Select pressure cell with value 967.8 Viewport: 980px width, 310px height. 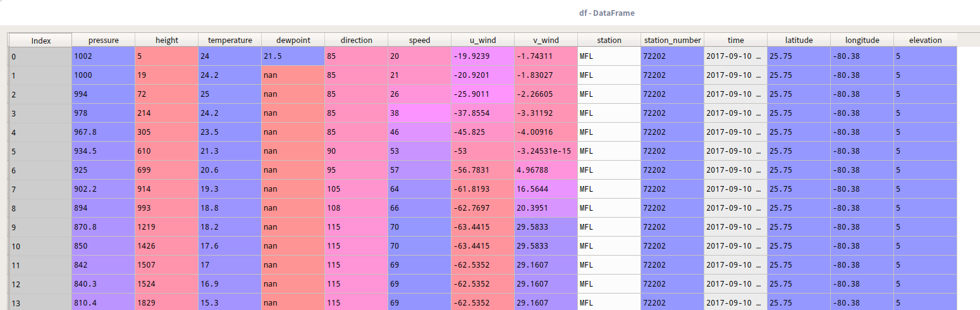(103, 132)
